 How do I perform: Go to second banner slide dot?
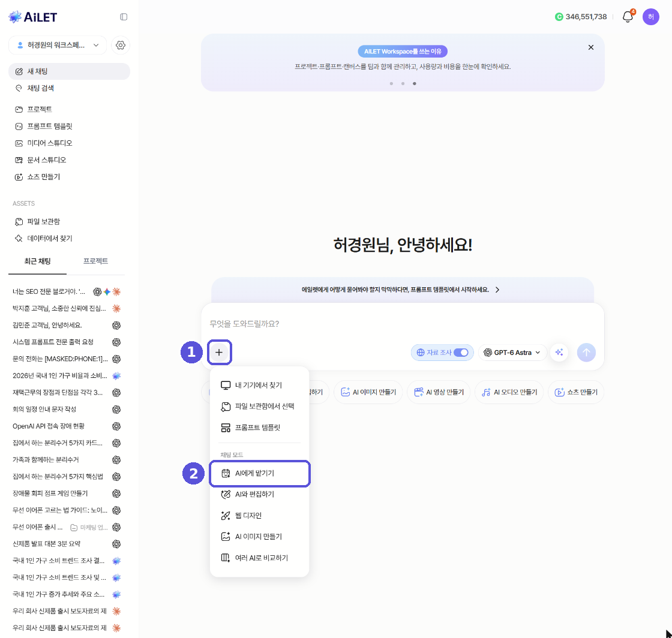coord(403,83)
